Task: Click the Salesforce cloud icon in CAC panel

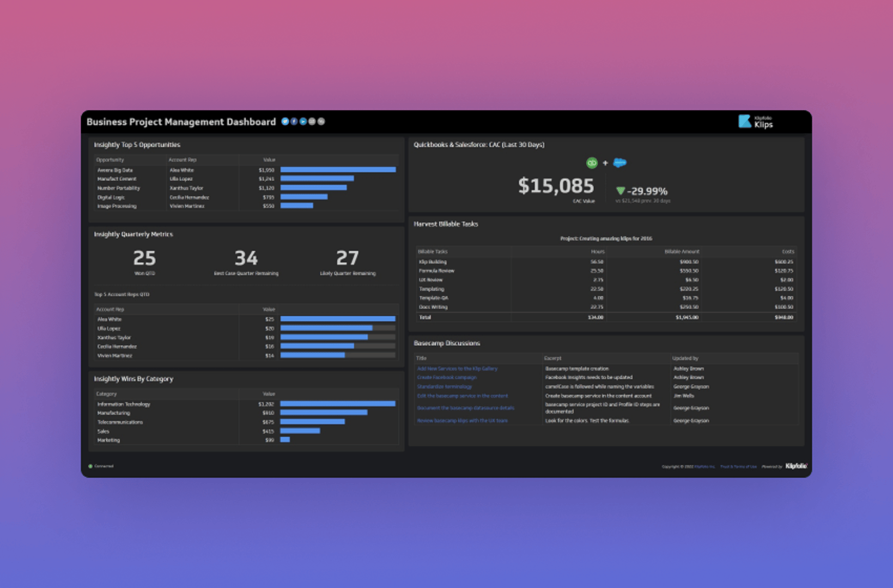Action: pos(619,163)
